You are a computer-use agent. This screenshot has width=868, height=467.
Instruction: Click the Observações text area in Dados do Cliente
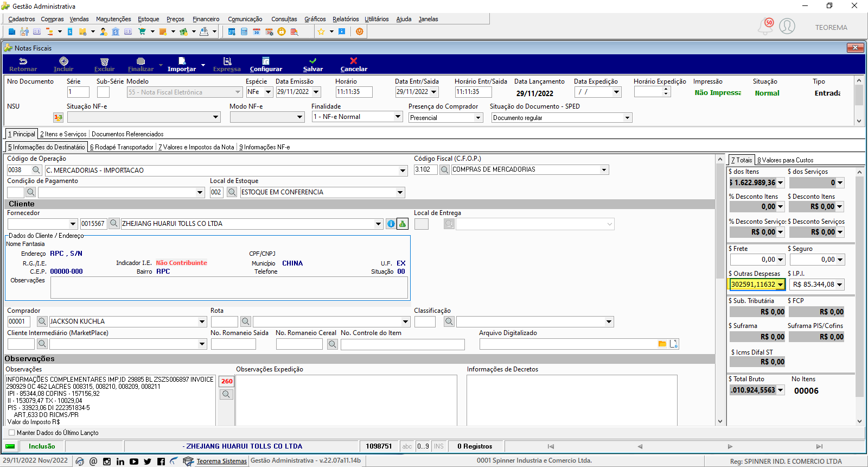click(229, 287)
